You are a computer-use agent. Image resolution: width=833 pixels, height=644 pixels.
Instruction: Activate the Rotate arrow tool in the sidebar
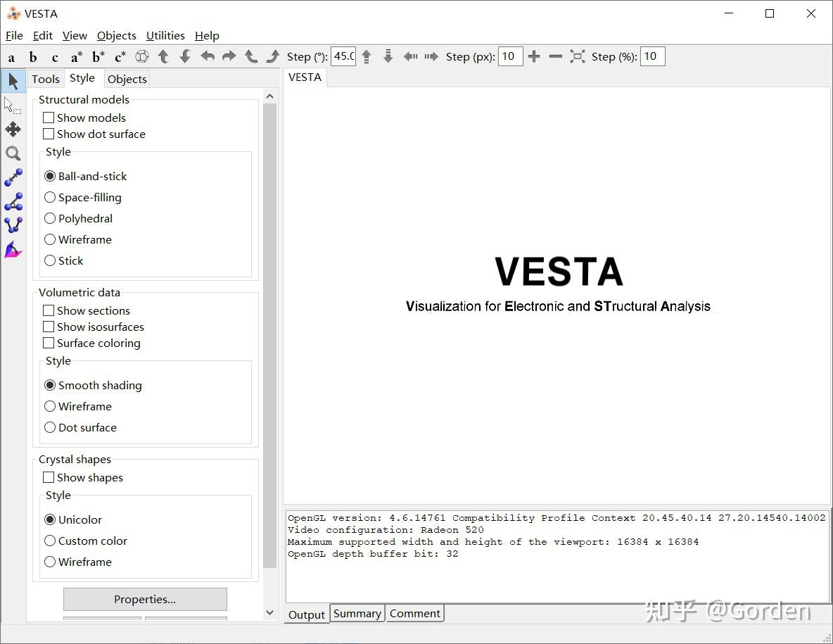(13, 82)
